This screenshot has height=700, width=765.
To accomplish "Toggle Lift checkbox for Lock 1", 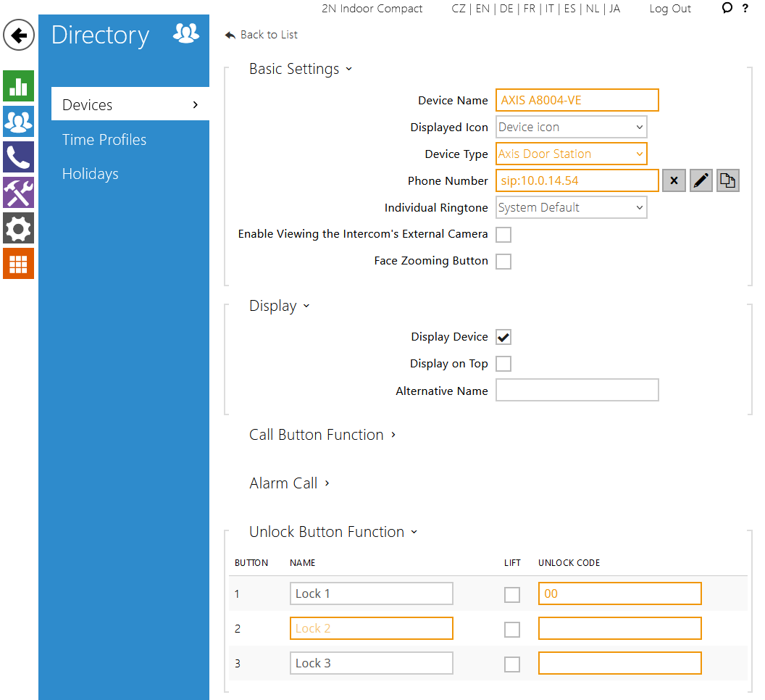I will [x=511, y=594].
